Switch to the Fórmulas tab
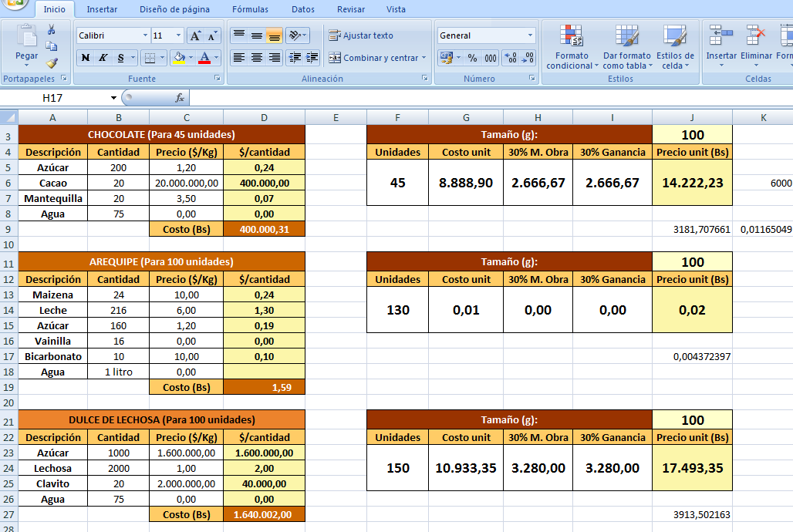 251,9
